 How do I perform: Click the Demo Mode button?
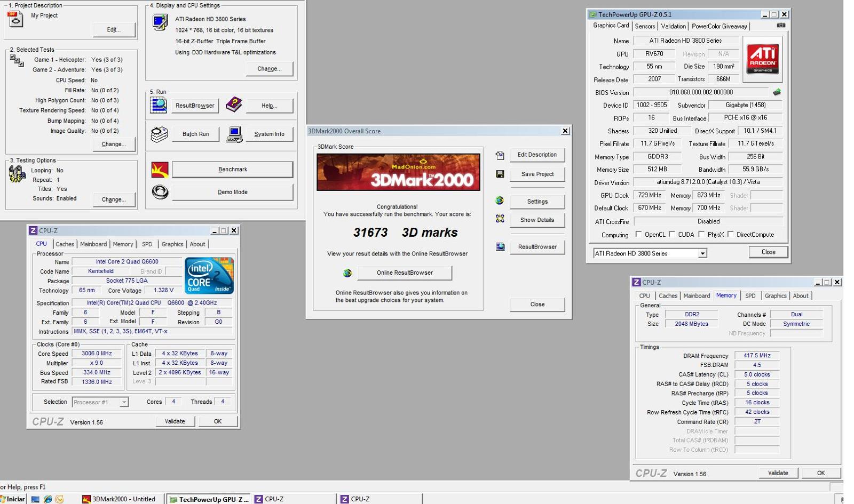click(232, 192)
